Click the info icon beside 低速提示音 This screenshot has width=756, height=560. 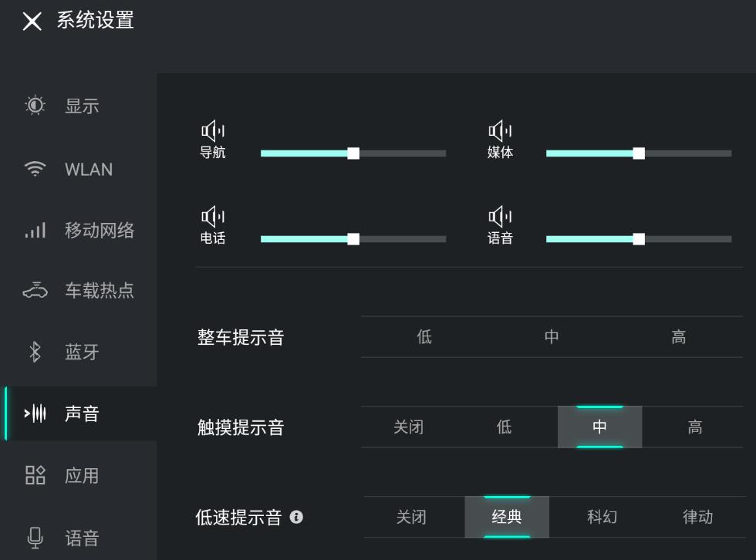click(x=296, y=518)
